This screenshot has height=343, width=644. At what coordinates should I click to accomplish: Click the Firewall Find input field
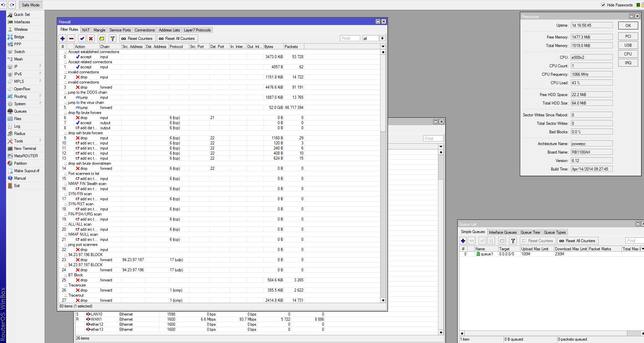point(350,39)
